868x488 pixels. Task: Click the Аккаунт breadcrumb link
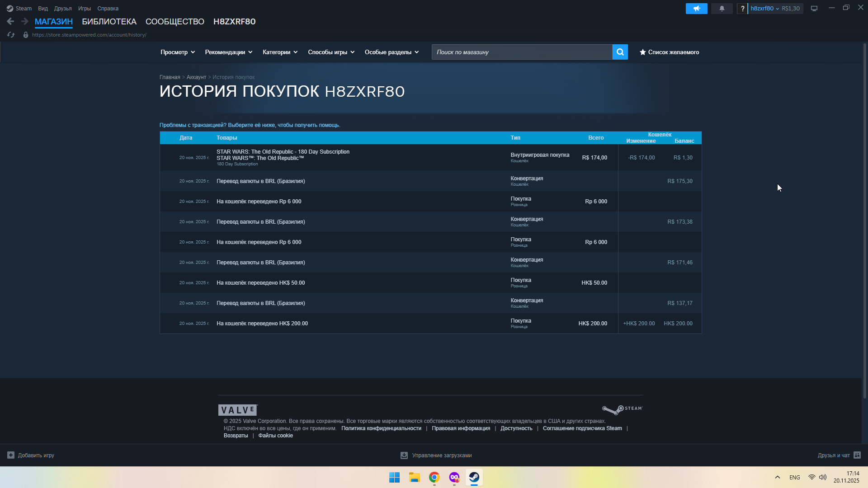196,77
